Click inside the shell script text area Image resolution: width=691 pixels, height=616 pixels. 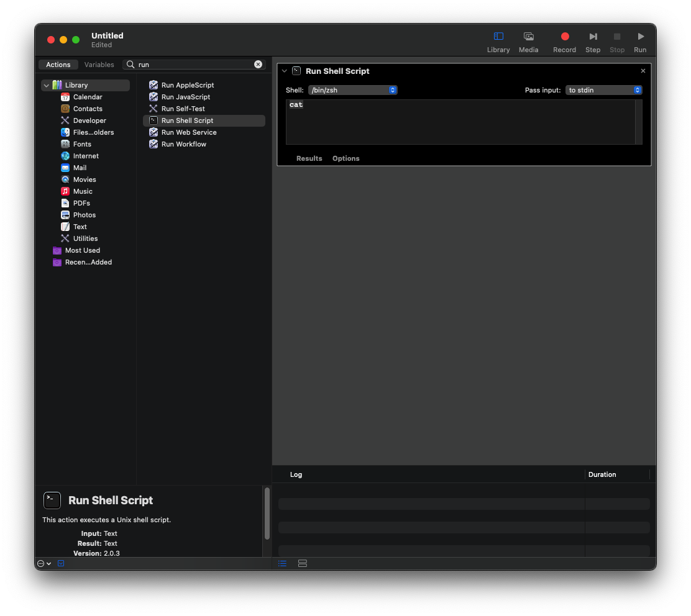[460, 122]
